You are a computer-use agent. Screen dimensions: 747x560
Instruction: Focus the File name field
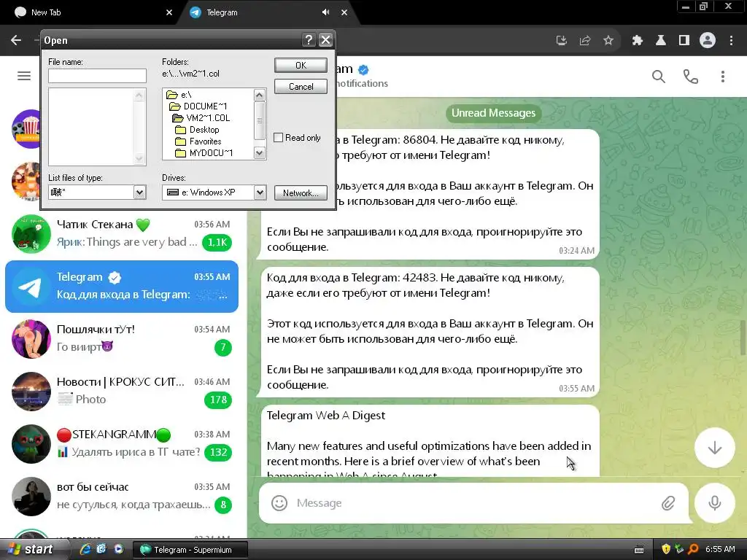(x=97, y=76)
